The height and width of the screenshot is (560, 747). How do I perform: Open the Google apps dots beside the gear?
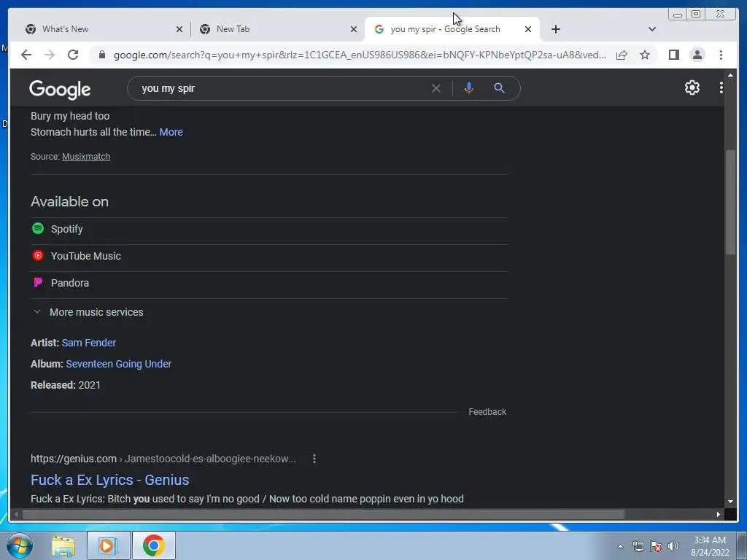pyautogui.click(x=721, y=87)
